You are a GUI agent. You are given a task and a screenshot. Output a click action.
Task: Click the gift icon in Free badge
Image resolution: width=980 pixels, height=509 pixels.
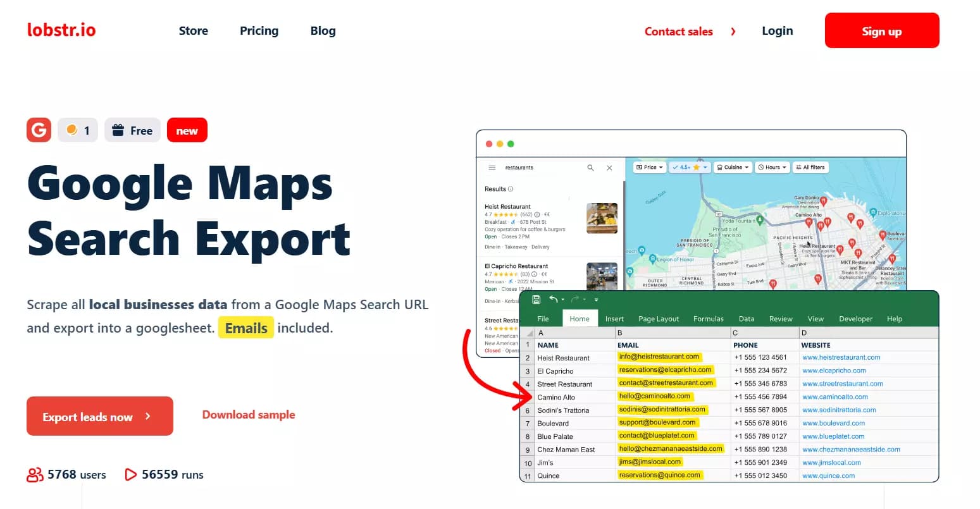tap(118, 130)
